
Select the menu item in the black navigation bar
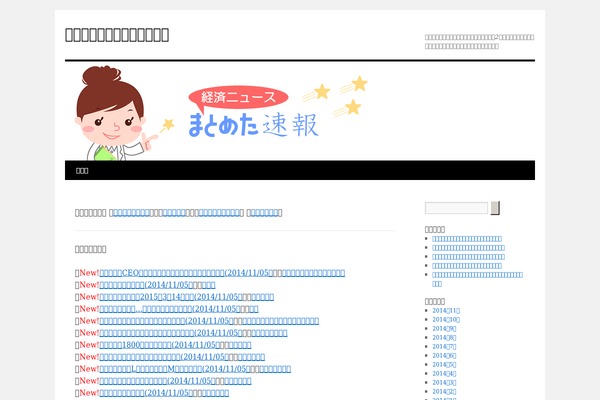click(x=82, y=171)
